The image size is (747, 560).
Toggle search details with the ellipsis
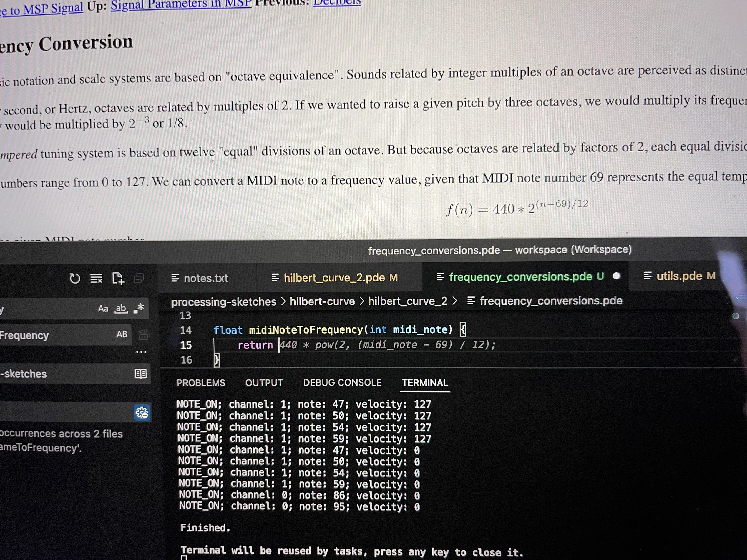(x=141, y=352)
